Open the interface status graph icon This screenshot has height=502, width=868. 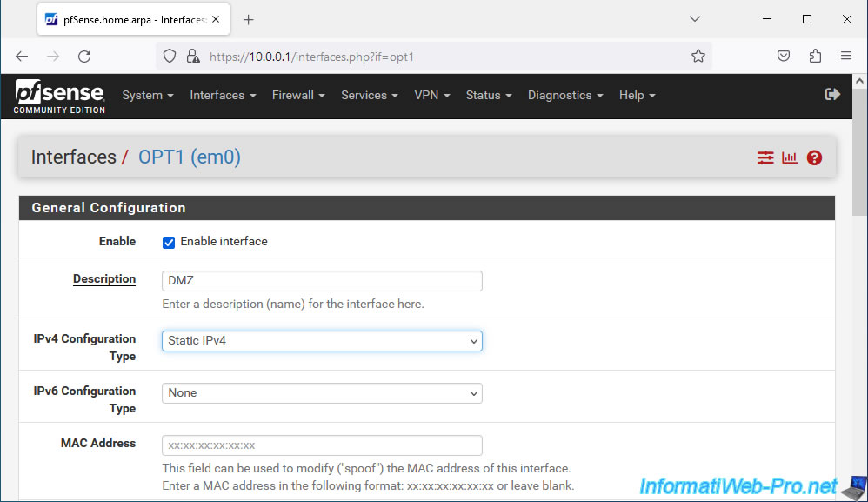[x=790, y=157]
